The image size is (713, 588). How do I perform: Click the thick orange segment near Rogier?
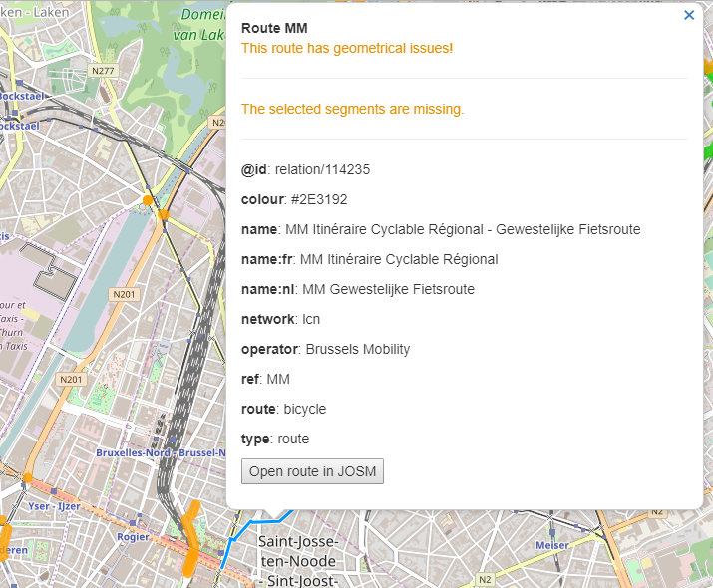tap(191, 538)
